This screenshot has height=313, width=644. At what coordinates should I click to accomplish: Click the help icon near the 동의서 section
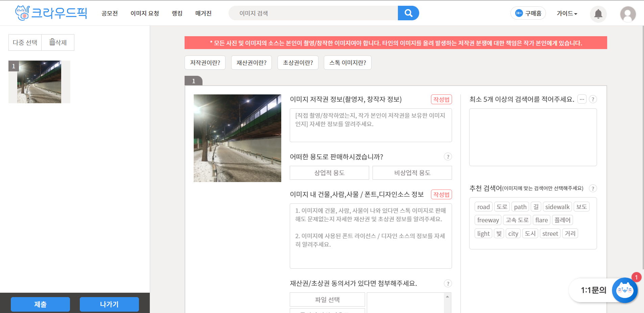coord(448,284)
